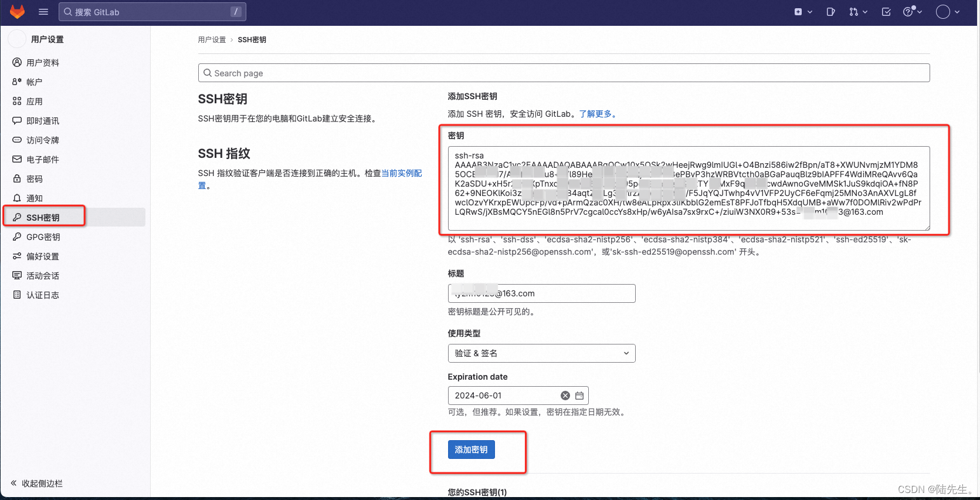The image size is (980, 500).
Task: Click the token icon beside 访问令牌
Action: pyautogui.click(x=17, y=140)
